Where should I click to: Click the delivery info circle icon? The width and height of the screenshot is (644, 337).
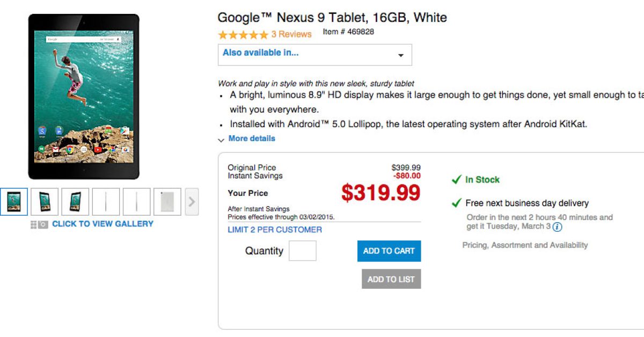tap(558, 226)
